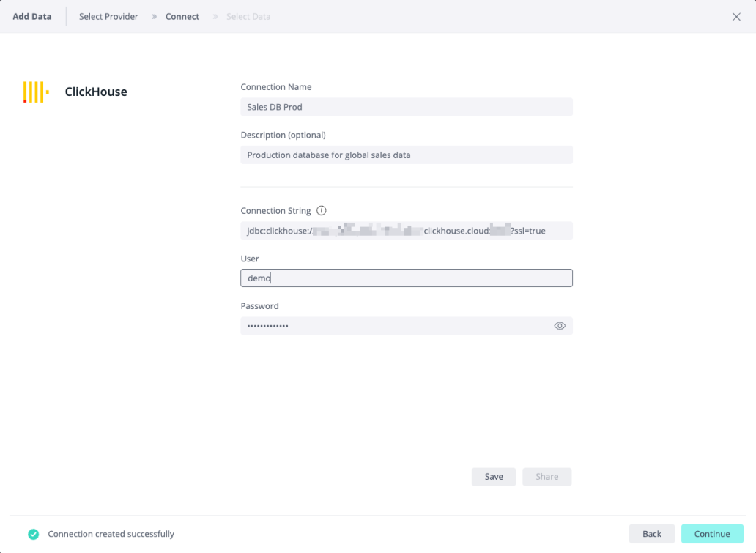Viewport: 756px width, 553px height.
Task: Click the User label
Action: pos(250,259)
